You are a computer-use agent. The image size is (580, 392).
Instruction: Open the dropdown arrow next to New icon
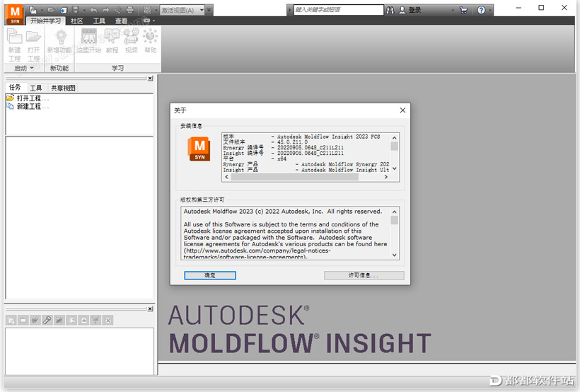[x=42, y=10]
